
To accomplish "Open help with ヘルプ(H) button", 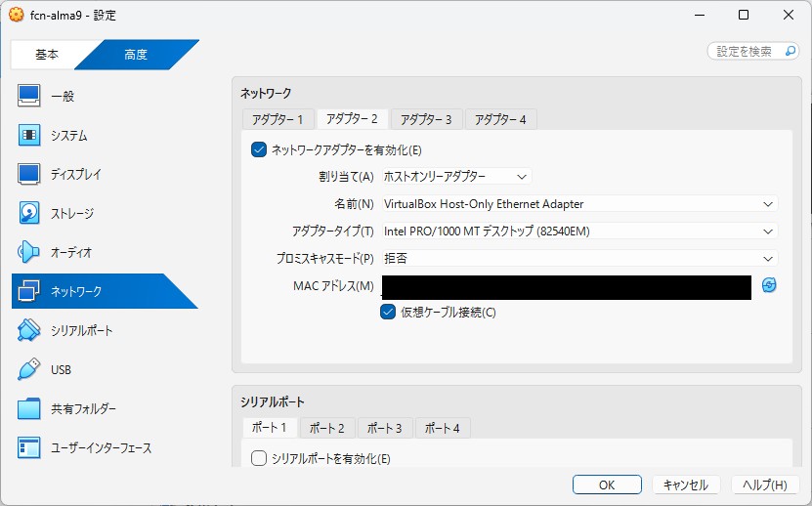I will pyautogui.click(x=765, y=485).
